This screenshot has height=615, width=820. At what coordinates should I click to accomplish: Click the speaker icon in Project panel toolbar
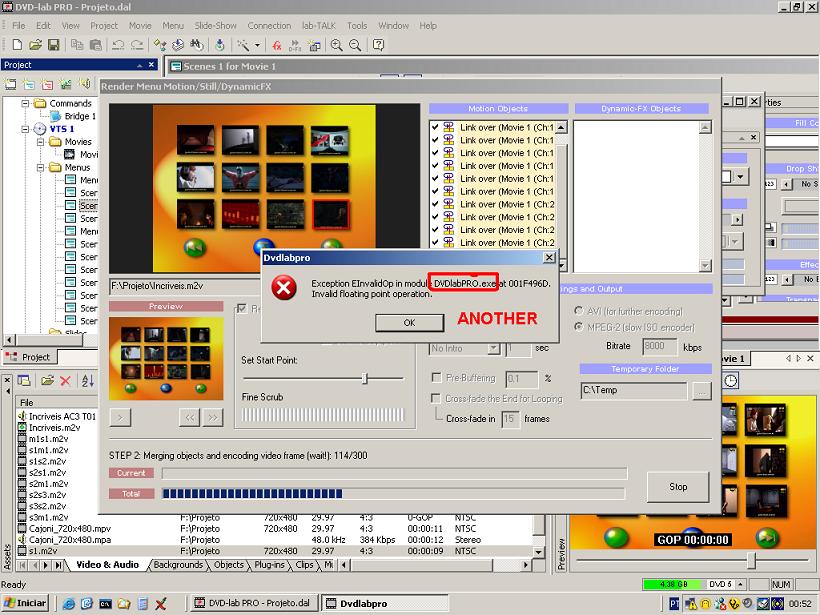(x=85, y=84)
